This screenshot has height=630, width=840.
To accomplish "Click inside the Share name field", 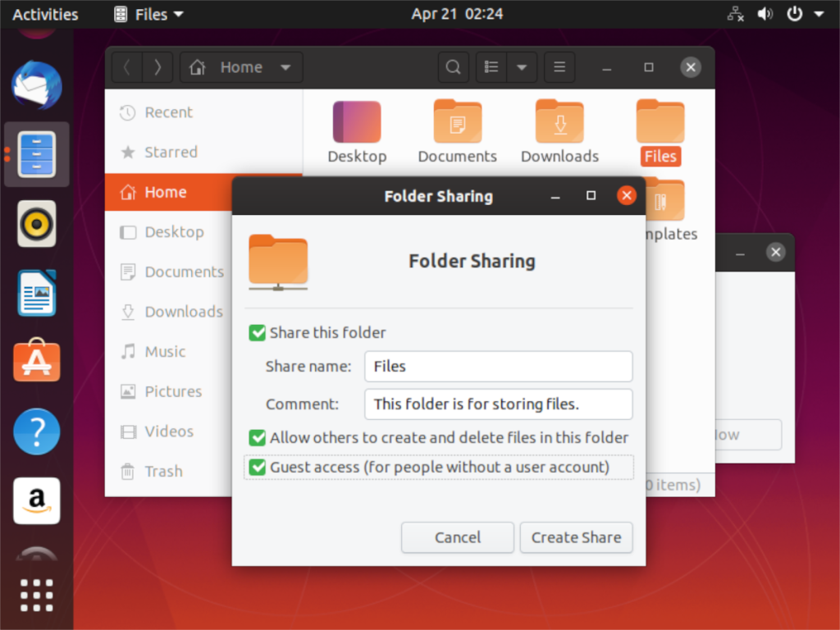I will pyautogui.click(x=498, y=366).
